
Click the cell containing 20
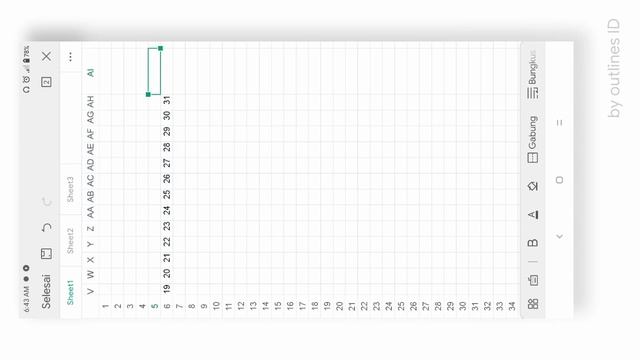point(167,273)
